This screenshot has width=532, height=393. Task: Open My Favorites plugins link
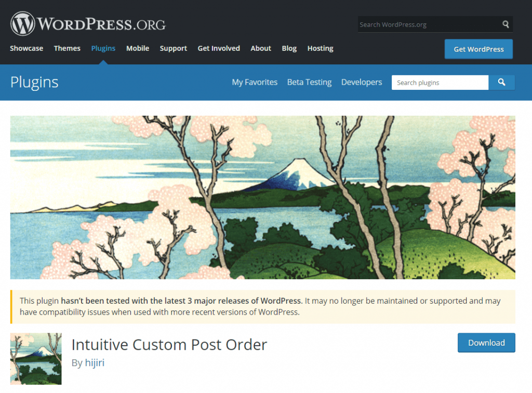[x=255, y=83]
